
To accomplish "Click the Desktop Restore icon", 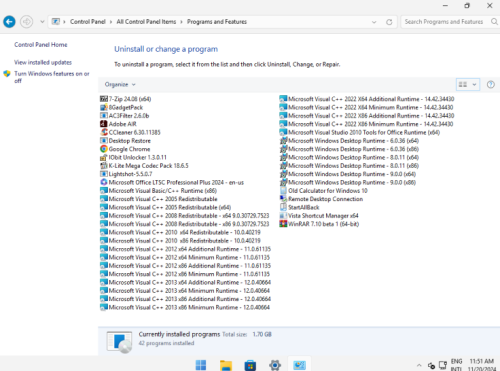I will [104, 141].
